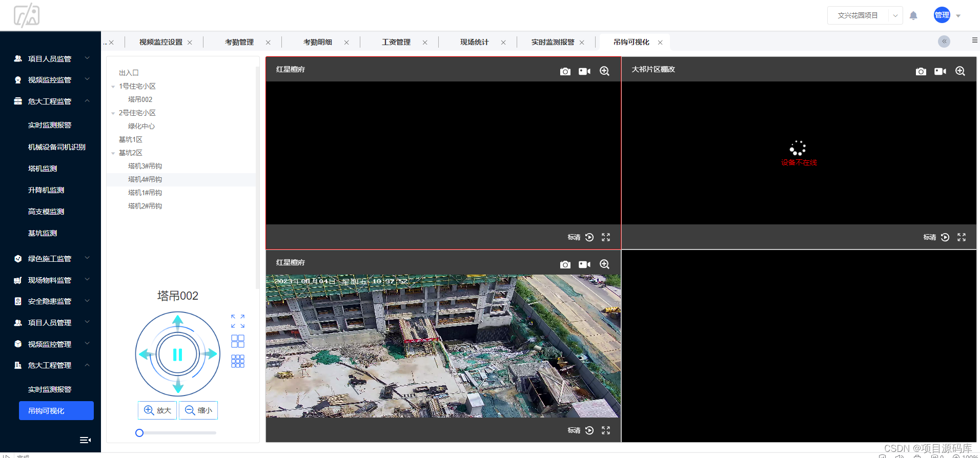This screenshot has height=458, width=980.
Task: Pan the camera right with the PTZ right arrow
Action: [x=209, y=354]
